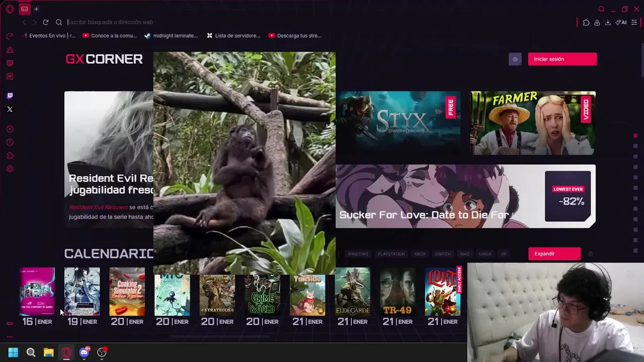Jump to first section via red page indicator
The image size is (644, 362).
click(635, 136)
